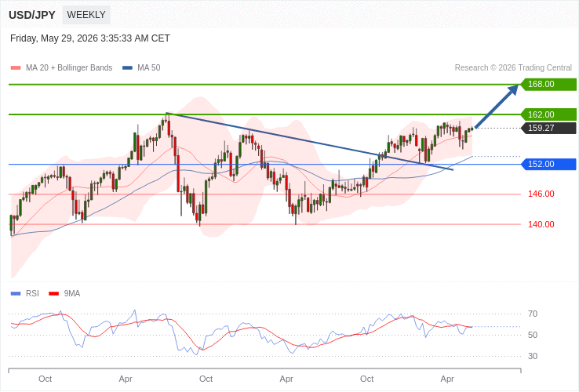Click the 159.27 current price tag

(x=548, y=128)
